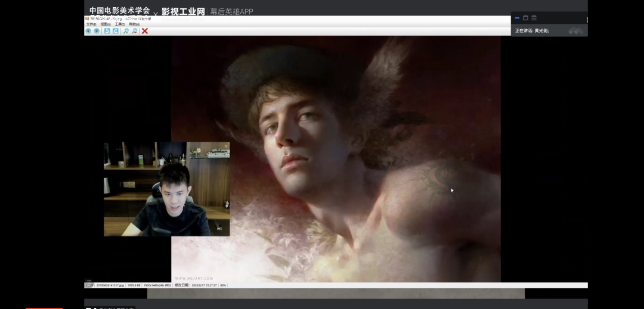Click the presenter's webcam video thumbnail
The width and height of the screenshot is (644, 309).
[x=166, y=189]
